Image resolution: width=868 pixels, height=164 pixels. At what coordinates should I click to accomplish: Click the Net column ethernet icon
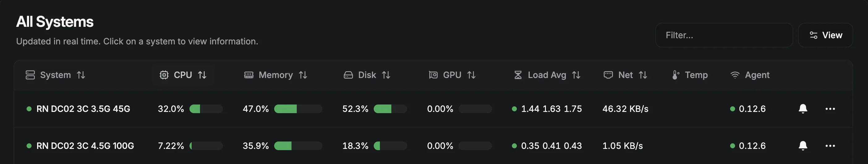(608, 75)
